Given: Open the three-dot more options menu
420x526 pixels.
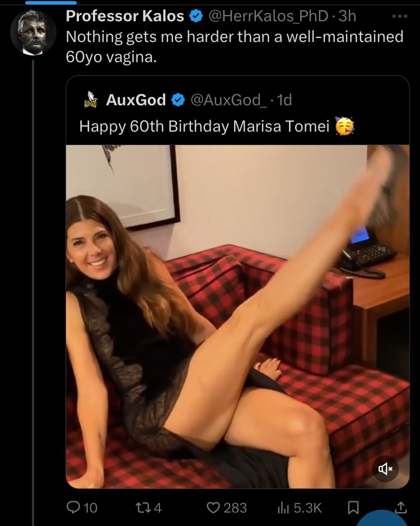Looking at the screenshot, I should [x=400, y=16].
